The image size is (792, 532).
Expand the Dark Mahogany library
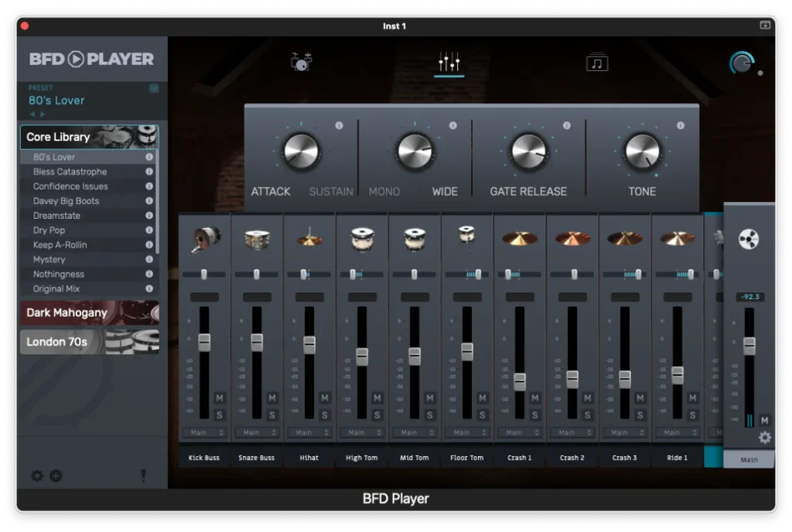[89, 312]
